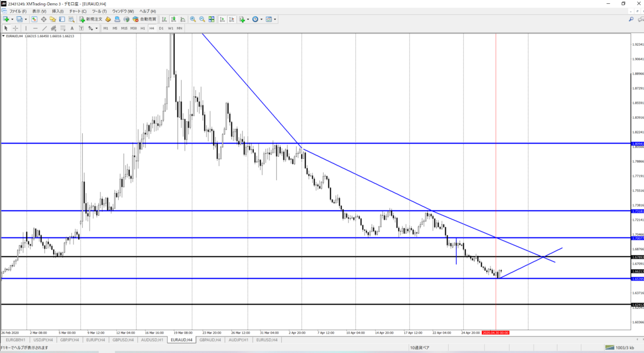Zoom out on the chart

202,19
